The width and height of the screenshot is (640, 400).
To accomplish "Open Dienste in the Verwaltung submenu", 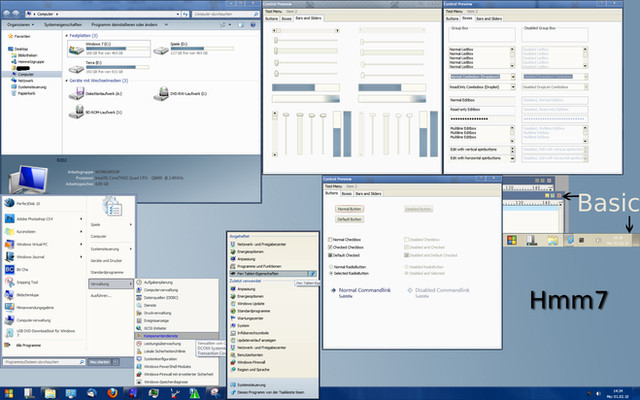I will click(x=176, y=305).
